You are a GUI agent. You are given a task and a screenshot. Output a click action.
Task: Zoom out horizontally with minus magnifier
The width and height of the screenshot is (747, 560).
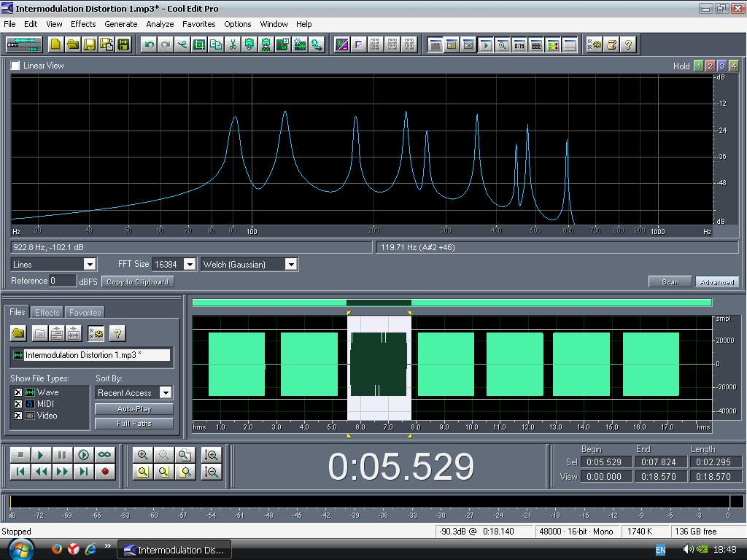163,455
